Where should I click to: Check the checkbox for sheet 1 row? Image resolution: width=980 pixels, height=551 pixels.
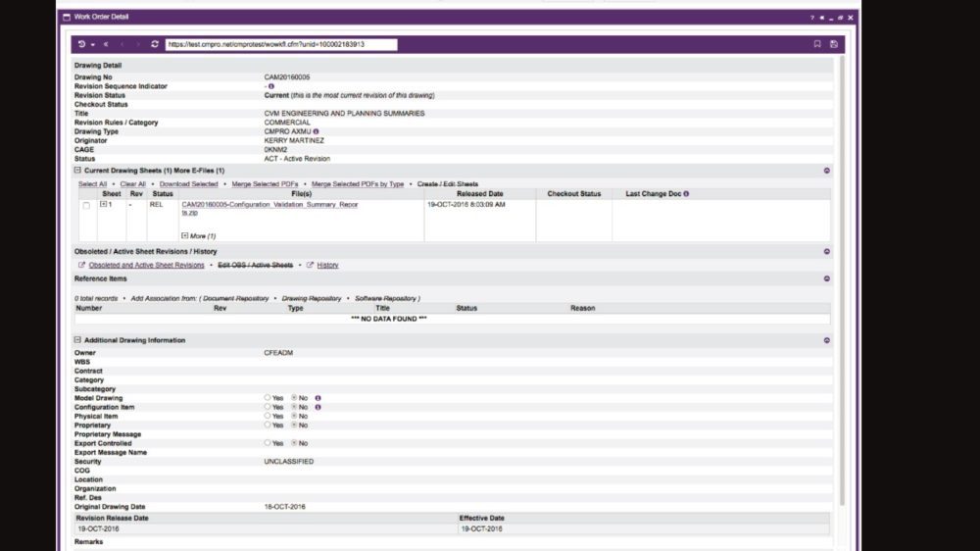pyautogui.click(x=86, y=205)
